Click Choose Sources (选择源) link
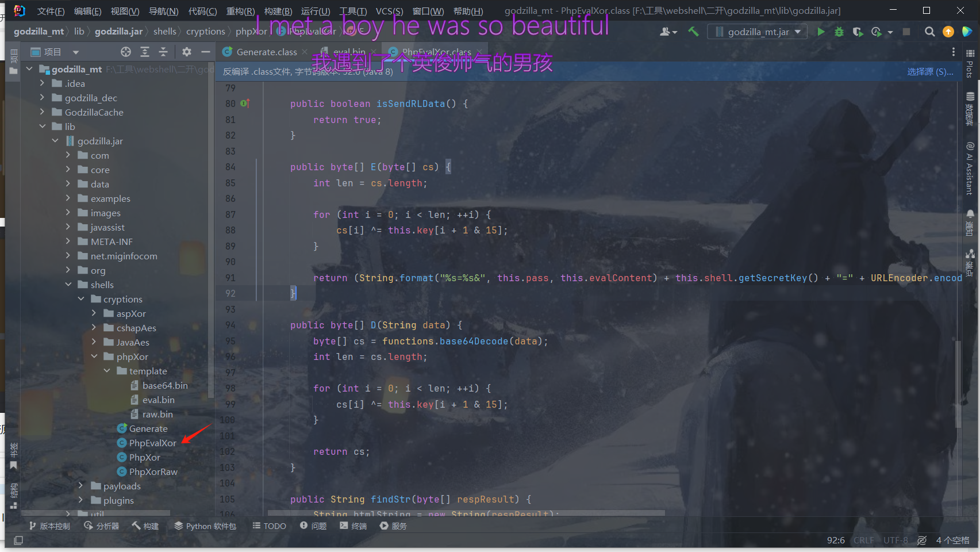Image resolution: width=980 pixels, height=552 pixels. [x=930, y=72]
